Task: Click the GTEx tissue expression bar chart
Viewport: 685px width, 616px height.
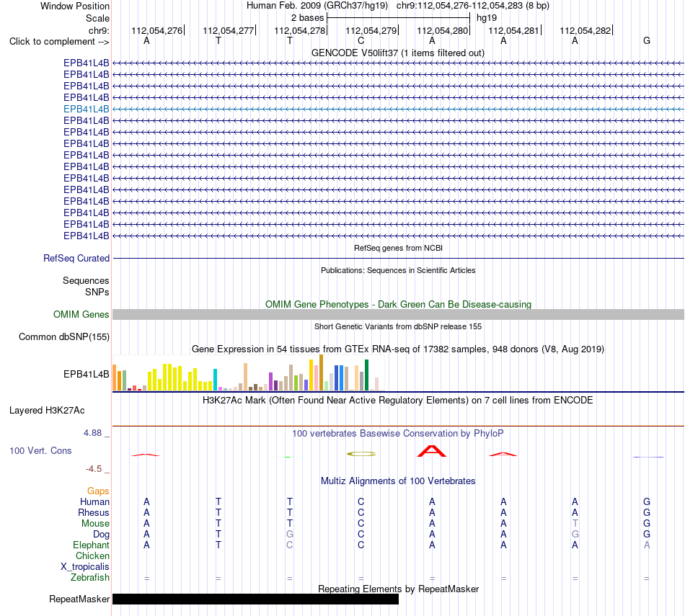Action: (249, 372)
